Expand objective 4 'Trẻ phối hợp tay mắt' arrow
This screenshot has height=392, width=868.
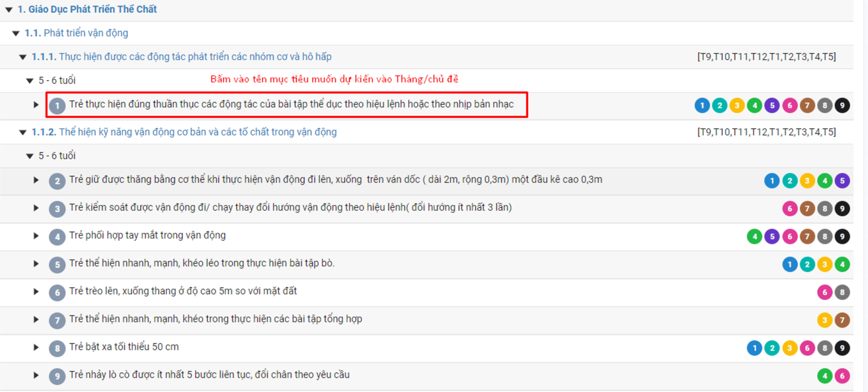pyautogui.click(x=36, y=236)
